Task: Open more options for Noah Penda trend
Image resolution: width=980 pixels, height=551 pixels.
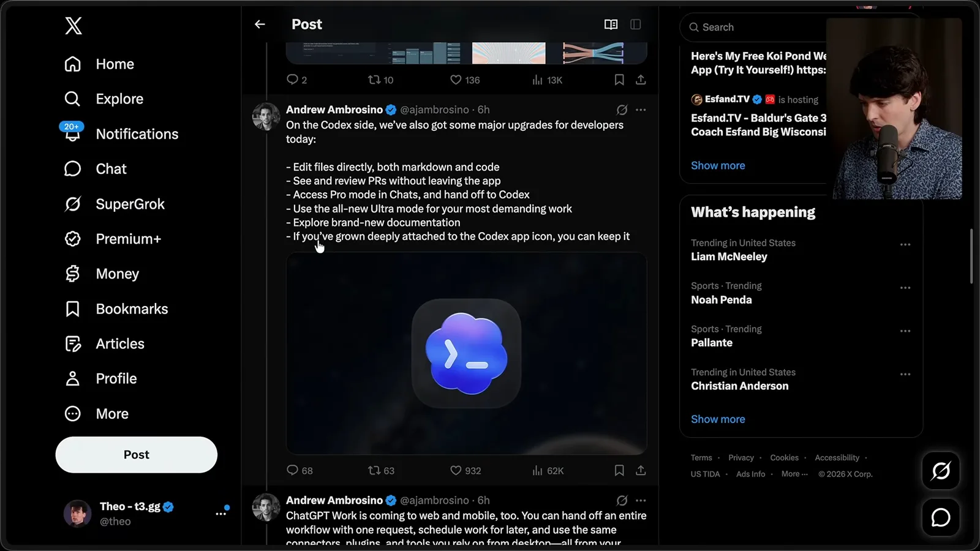Action: [x=905, y=287]
